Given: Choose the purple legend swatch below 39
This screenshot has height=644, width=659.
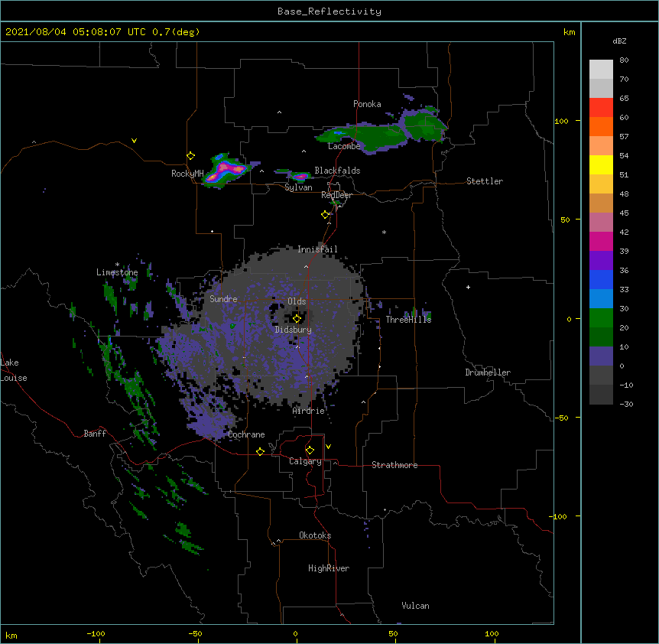Looking at the screenshot, I should (601, 260).
